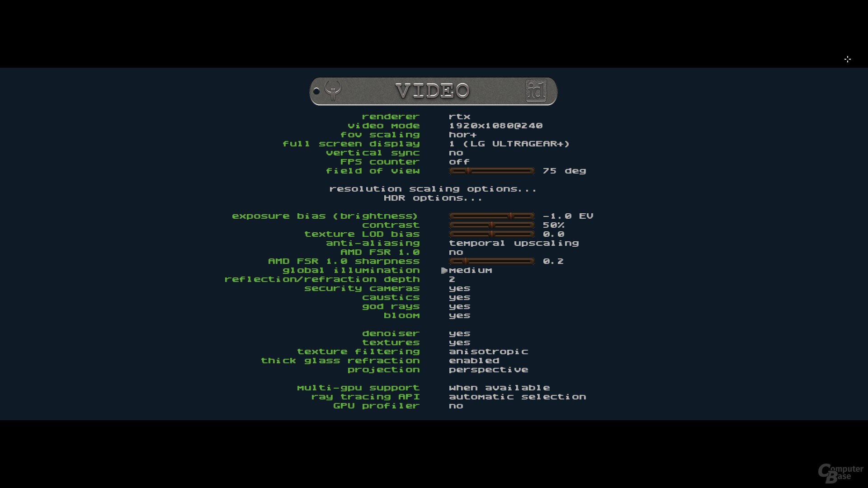
Task: Click the id Software logo on the banner
Action: [x=536, y=91]
